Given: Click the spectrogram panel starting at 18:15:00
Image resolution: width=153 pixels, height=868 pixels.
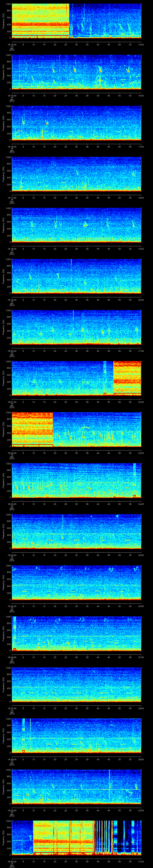Looking at the screenshot, I should (76, 72).
